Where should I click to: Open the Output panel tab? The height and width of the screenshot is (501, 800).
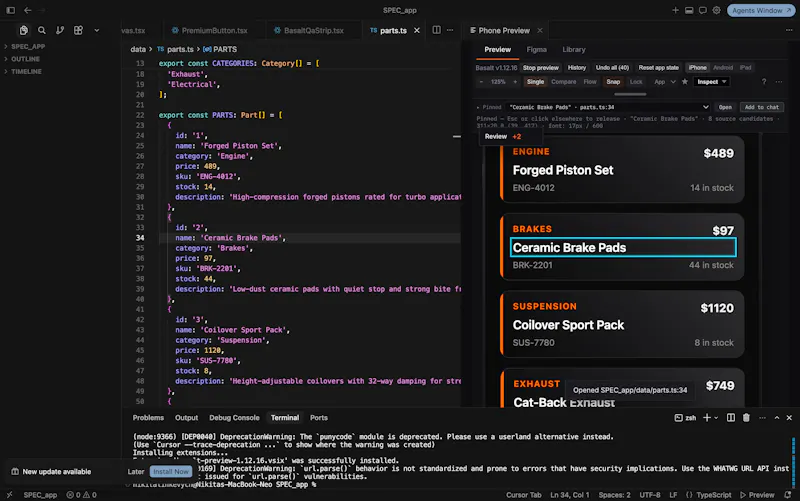(x=186, y=417)
